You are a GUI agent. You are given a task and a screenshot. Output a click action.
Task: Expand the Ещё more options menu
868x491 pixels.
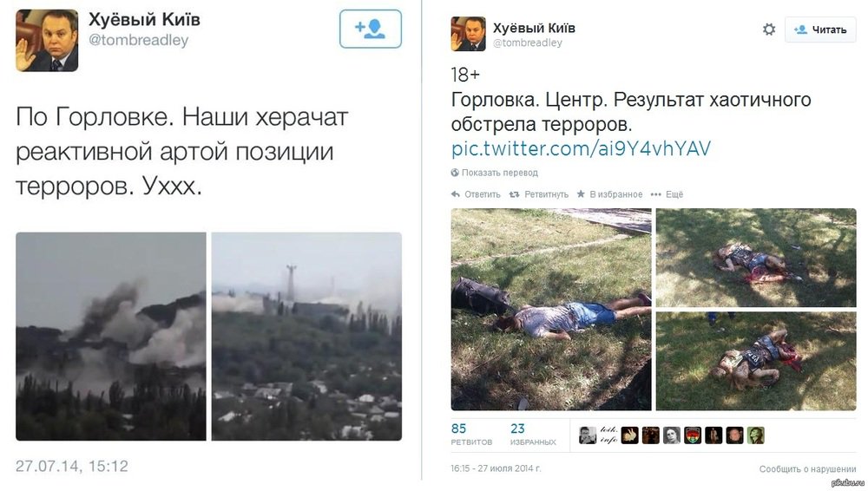(667, 194)
